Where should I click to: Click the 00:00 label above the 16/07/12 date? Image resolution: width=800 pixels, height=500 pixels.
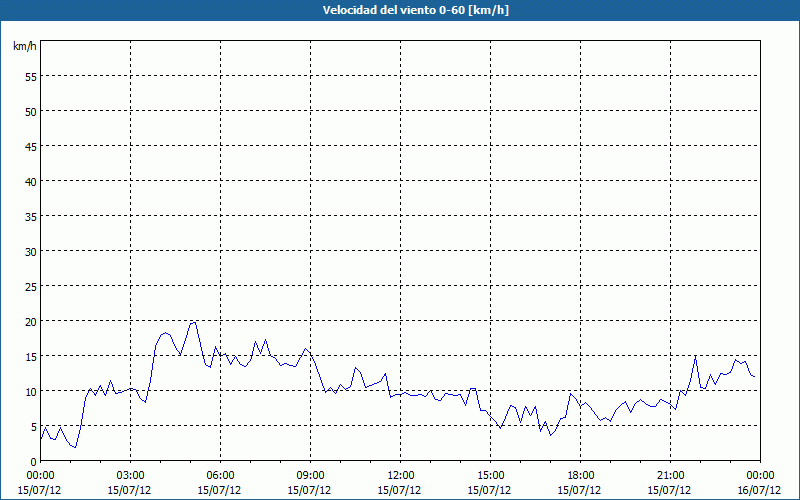[x=760, y=475]
